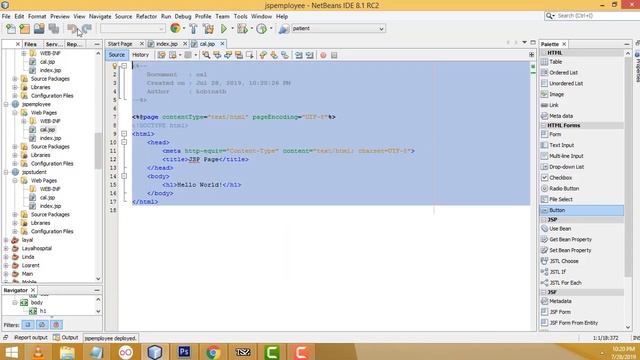Switch editor to Source view

117,55
